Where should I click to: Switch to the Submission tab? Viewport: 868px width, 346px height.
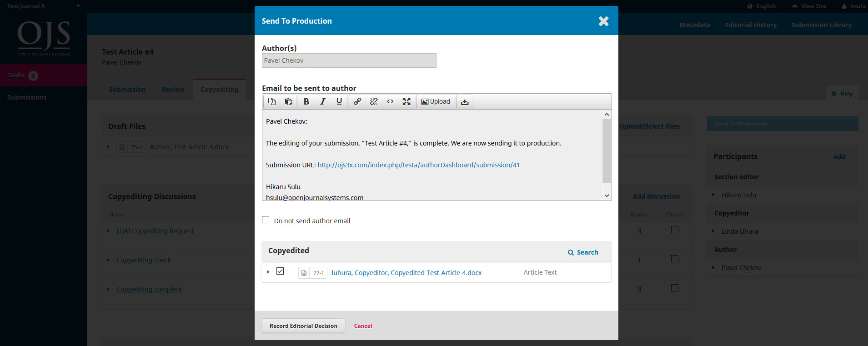point(127,90)
